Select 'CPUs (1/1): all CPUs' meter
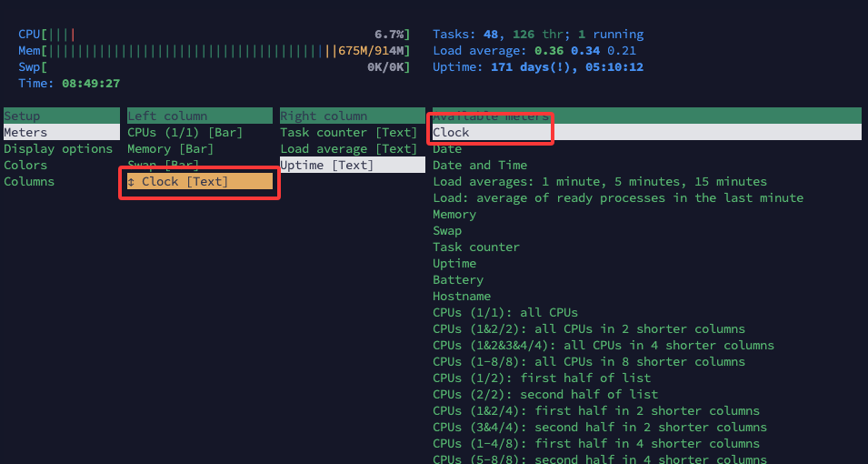 [505, 313]
